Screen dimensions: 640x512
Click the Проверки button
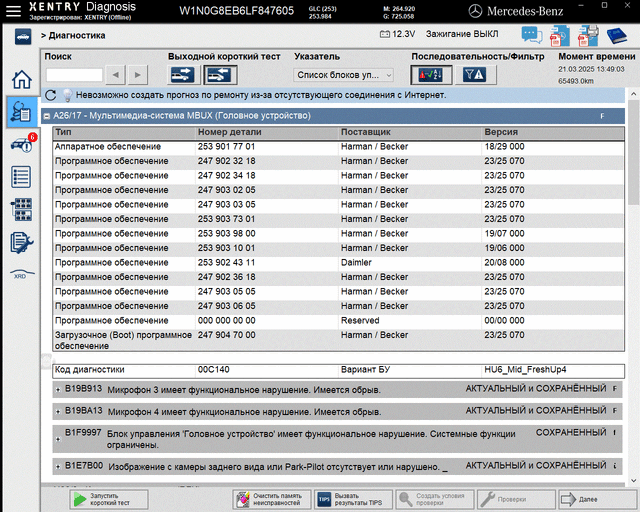(516, 499)
